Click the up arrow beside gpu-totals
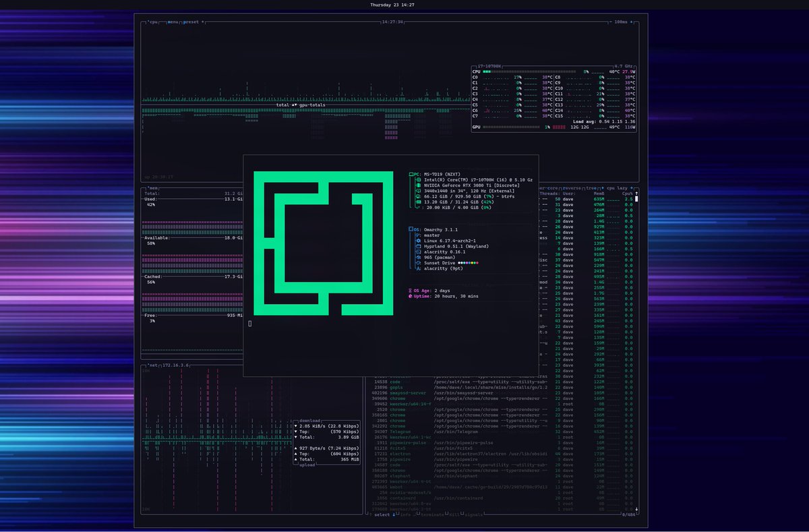This screenshot has height=532, width=809. (293, 105)
